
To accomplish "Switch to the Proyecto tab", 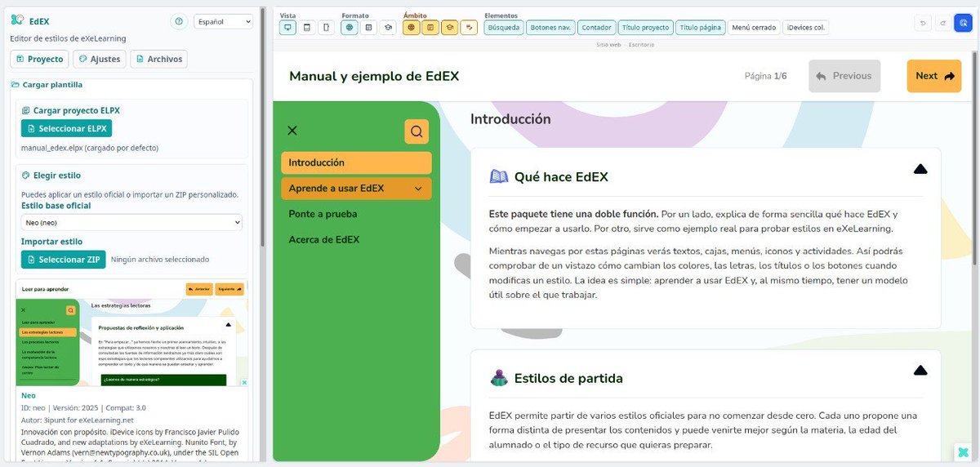I will pyautogui.click(x=39, y=59).
